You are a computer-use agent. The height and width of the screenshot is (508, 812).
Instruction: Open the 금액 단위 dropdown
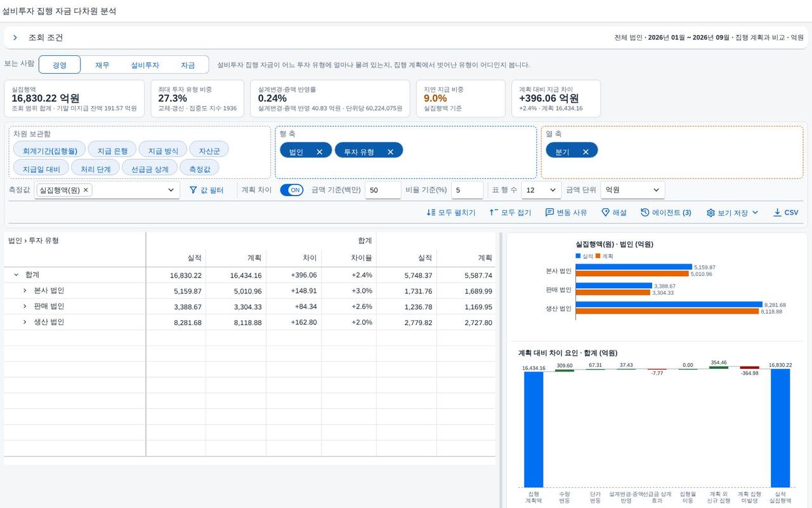[632, 190]
